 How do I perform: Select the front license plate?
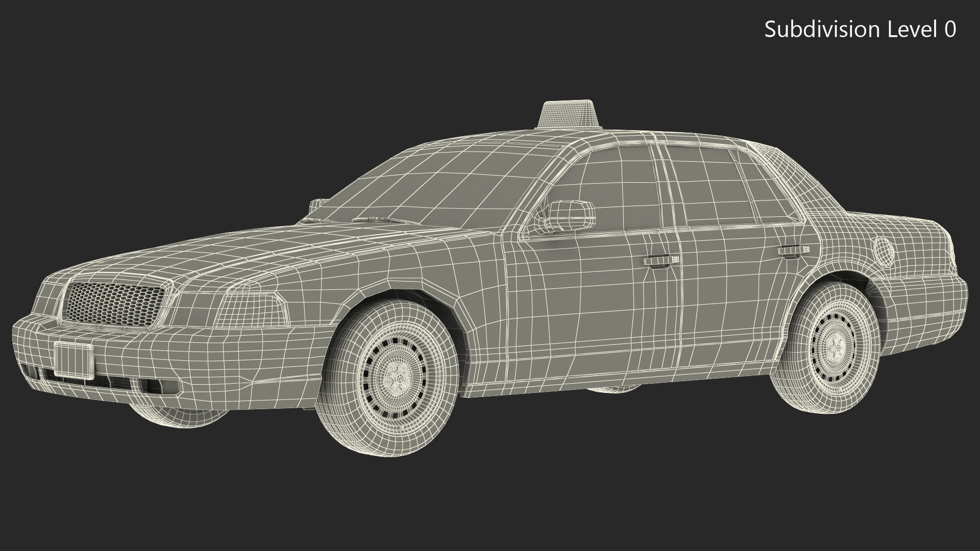point(73,360)
